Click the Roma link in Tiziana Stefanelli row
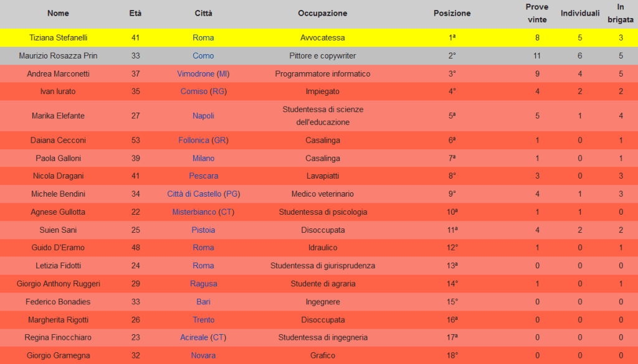Image resolution: width=638 pixels, height=364 pixels. tap(203, 37)
